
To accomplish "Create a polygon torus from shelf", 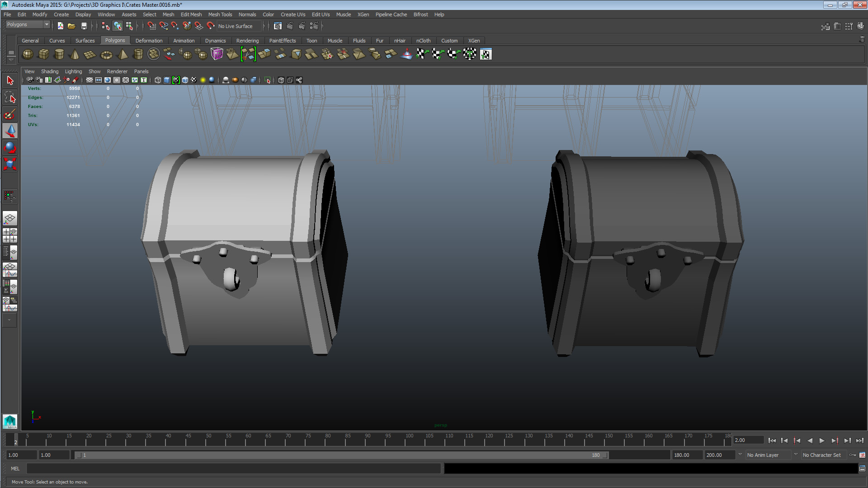I will pyautogui.click(x=106, y=55).
